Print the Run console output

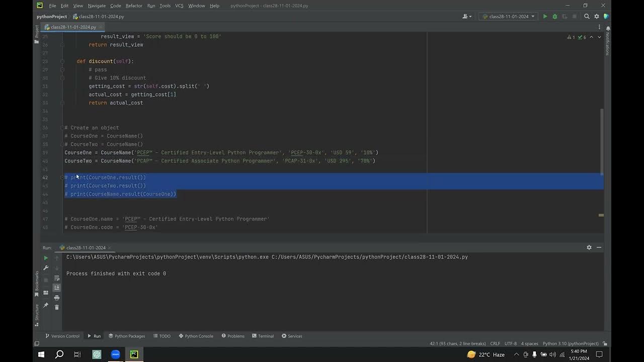57,298
